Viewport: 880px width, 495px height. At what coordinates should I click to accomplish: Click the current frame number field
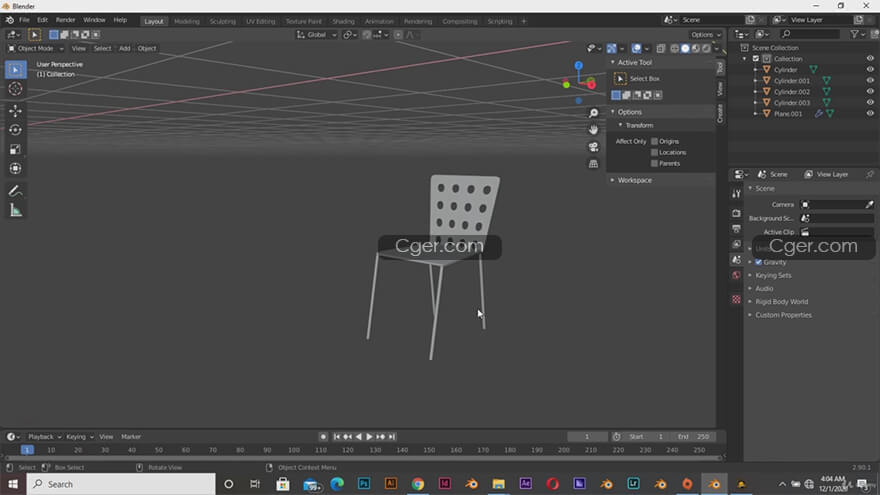pyautogui.click(x=587, y=437)
